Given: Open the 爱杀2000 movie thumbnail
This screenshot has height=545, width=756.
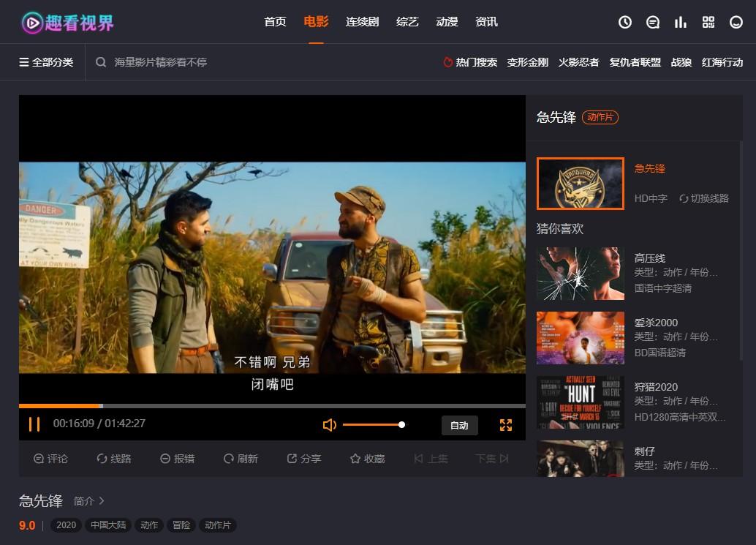Looking at the screenshot, I should click(x=581, y=338).
